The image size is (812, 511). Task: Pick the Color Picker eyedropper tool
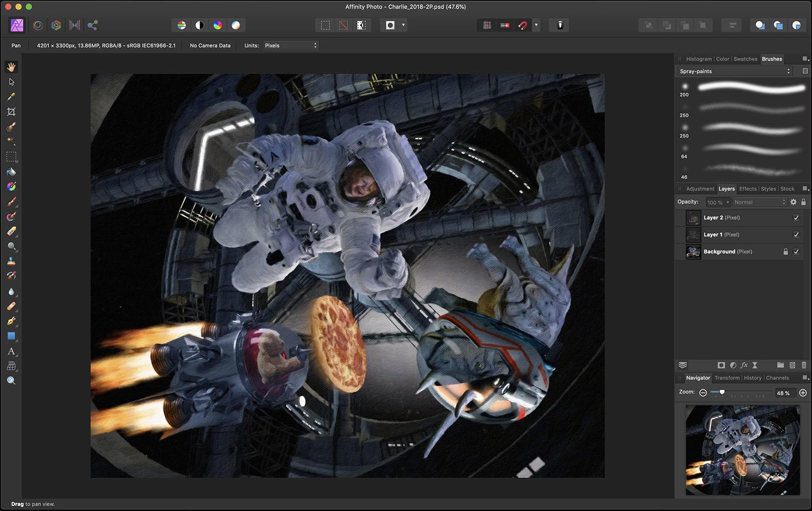click(x=11, y=97)
